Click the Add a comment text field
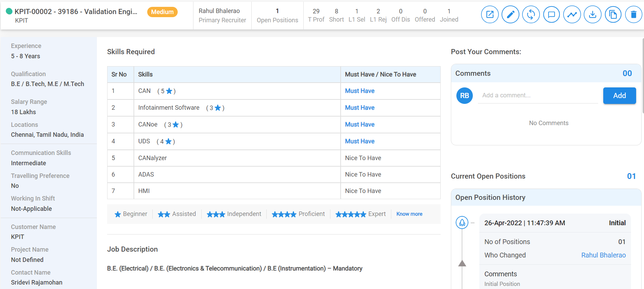This screenshot has height=289, width=644. pos(538,95)
